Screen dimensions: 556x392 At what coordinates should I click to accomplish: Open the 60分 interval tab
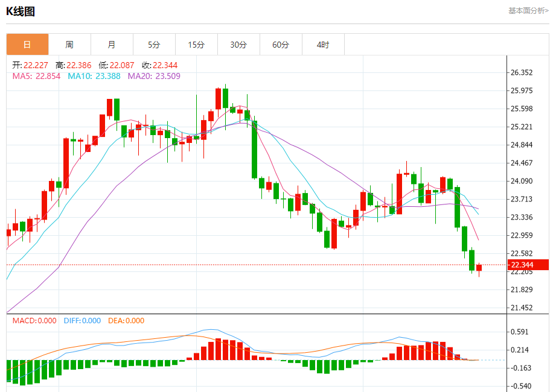[281, 45]
